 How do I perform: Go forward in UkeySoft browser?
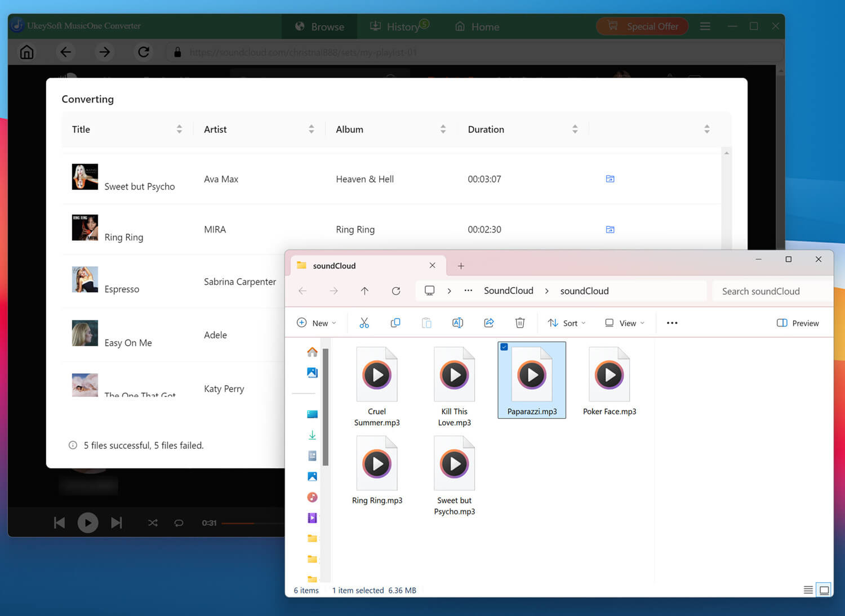click(x=105, y=52)
